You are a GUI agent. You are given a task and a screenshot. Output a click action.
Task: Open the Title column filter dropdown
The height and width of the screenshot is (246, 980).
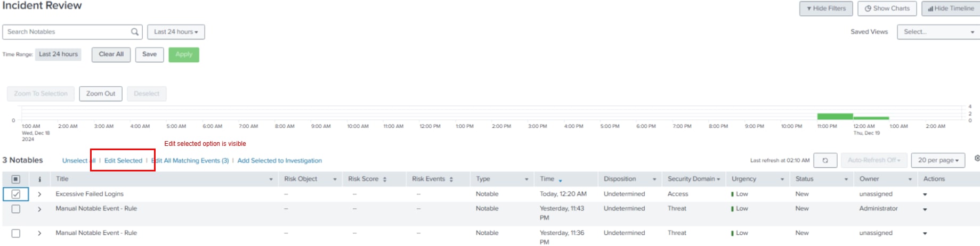271,179
